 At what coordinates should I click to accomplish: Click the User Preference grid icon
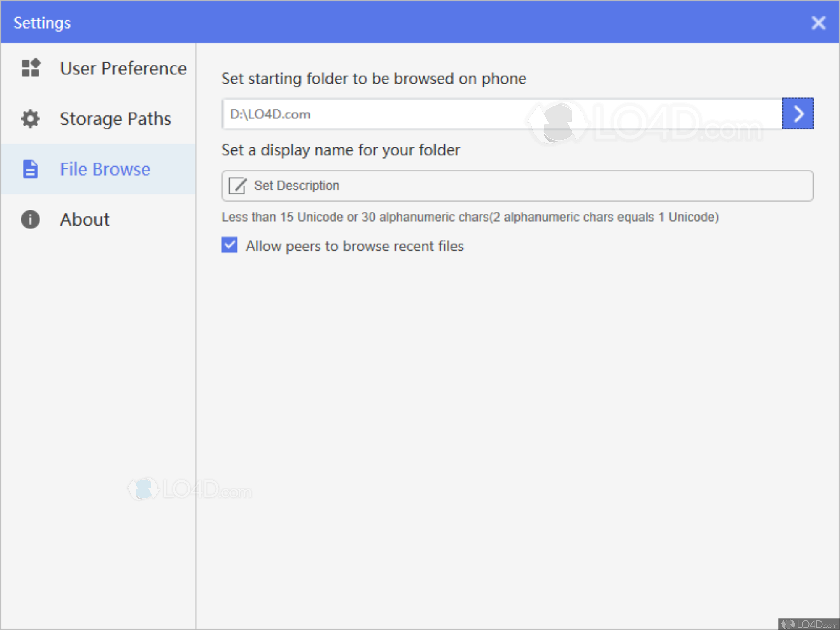(31, 68)
